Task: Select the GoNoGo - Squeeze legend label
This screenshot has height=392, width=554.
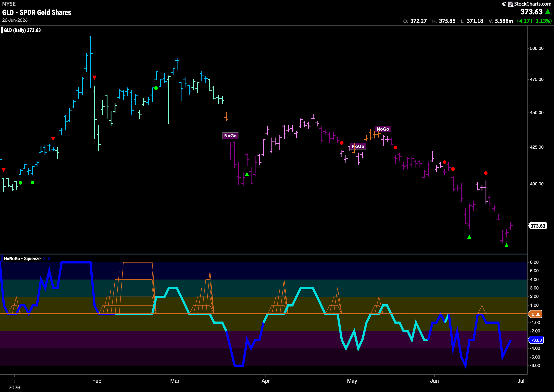Action: (x=22, y=258)
